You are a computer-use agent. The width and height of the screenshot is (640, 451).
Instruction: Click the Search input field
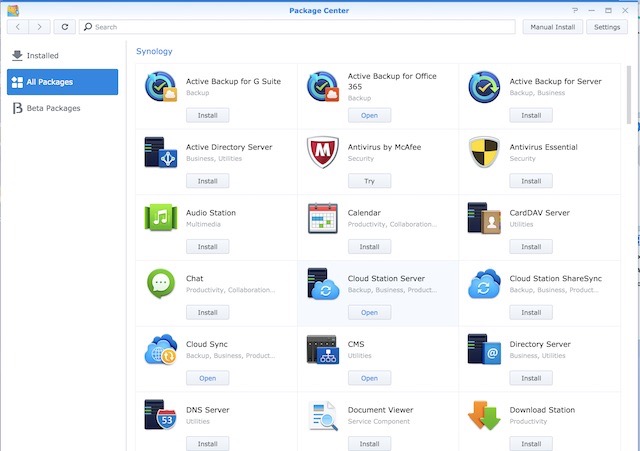[300, 27]
